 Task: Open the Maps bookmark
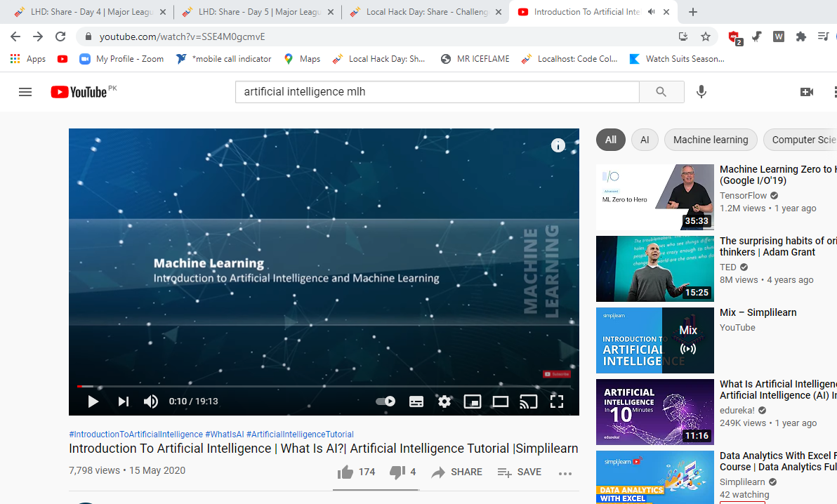302,59
